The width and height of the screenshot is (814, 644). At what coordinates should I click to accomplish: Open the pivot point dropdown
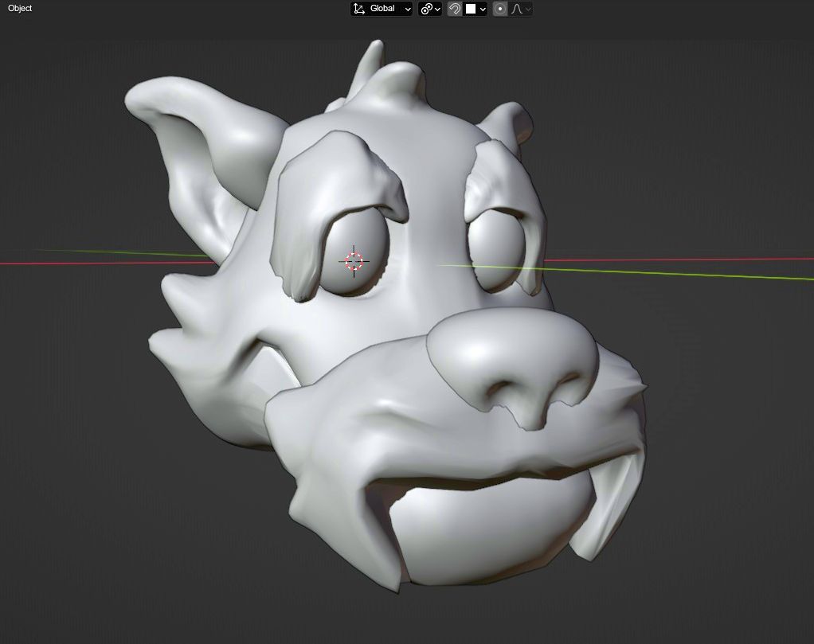point(430,9)
